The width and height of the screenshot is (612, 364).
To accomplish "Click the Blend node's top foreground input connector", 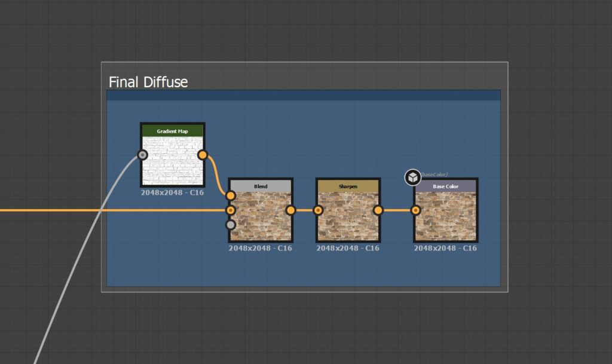I will [230, 195].
